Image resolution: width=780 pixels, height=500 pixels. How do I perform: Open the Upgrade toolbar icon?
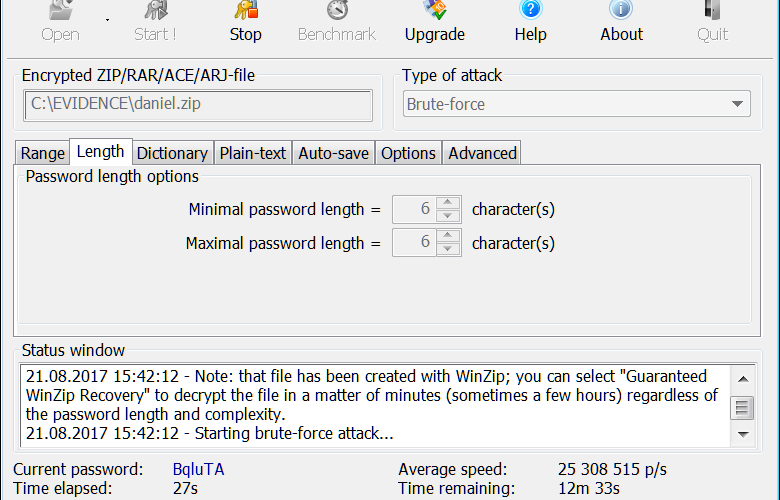point(435,10)
